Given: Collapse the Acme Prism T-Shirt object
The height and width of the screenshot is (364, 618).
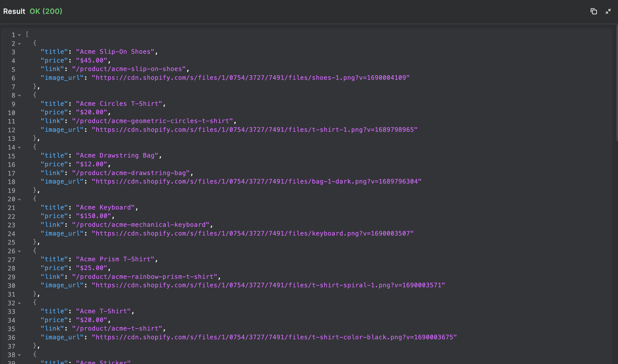Looking at the screenshot, I should 19,251.
